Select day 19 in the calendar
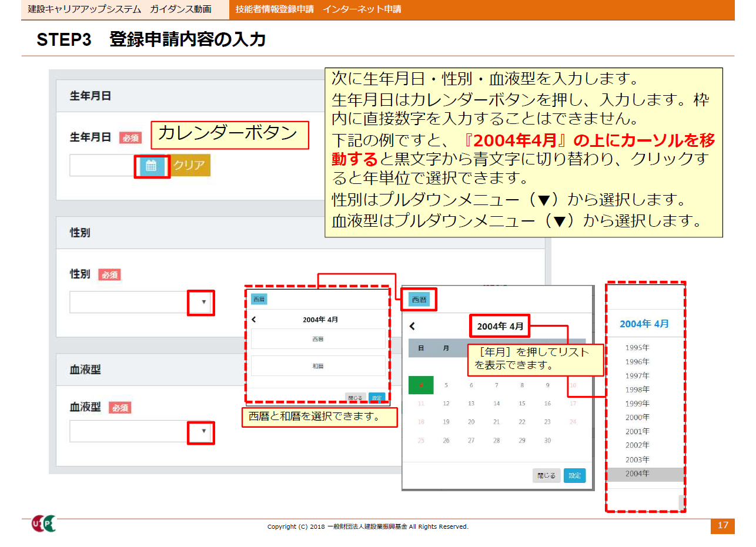This screenshot has width=756, height=547. point(446,422)
